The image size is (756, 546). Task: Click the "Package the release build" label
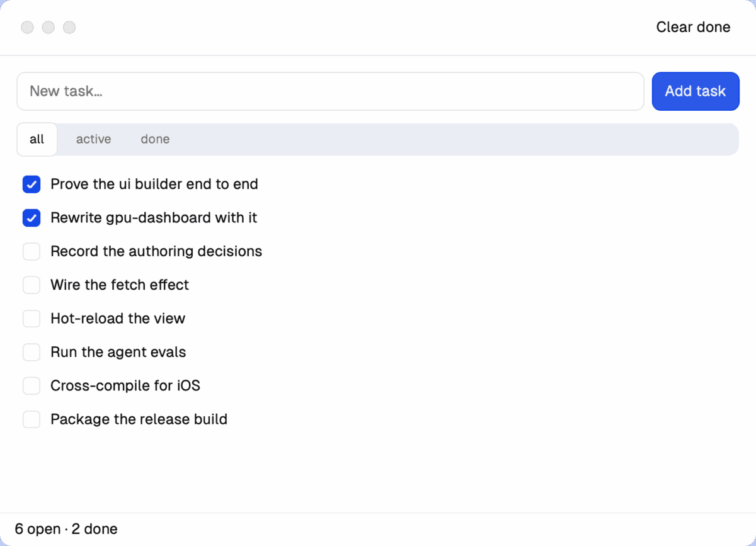click(x=139, y=419)
